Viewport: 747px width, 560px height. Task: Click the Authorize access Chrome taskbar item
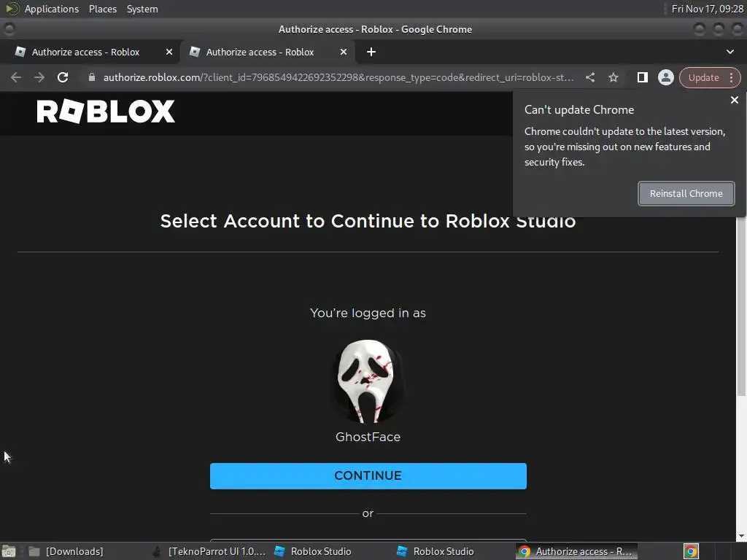coord(576,551)
